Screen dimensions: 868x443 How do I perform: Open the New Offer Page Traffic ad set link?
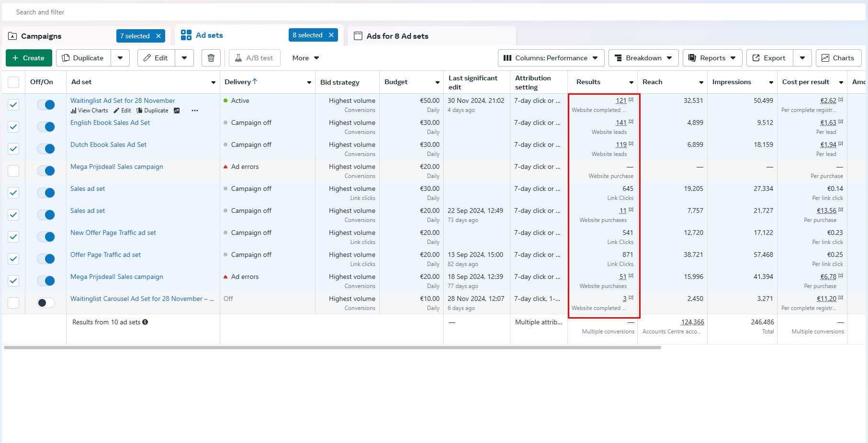coord(113,233)
